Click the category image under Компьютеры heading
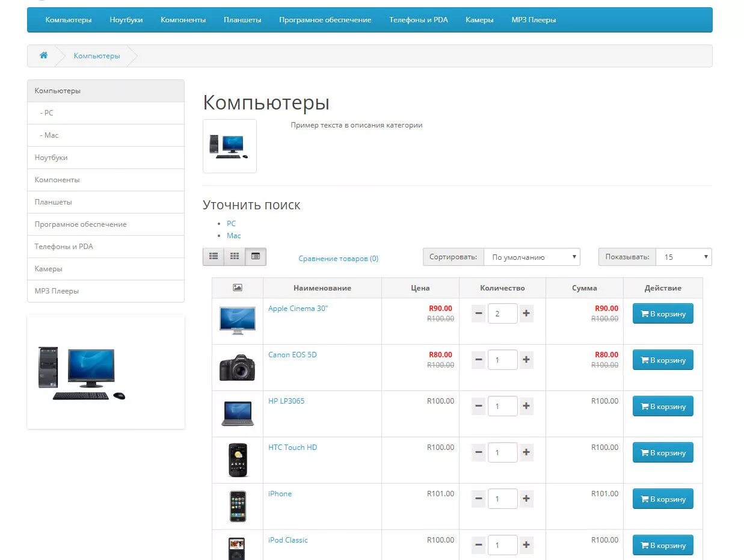Viewport: 744px width, 560px height. [230, 146]
